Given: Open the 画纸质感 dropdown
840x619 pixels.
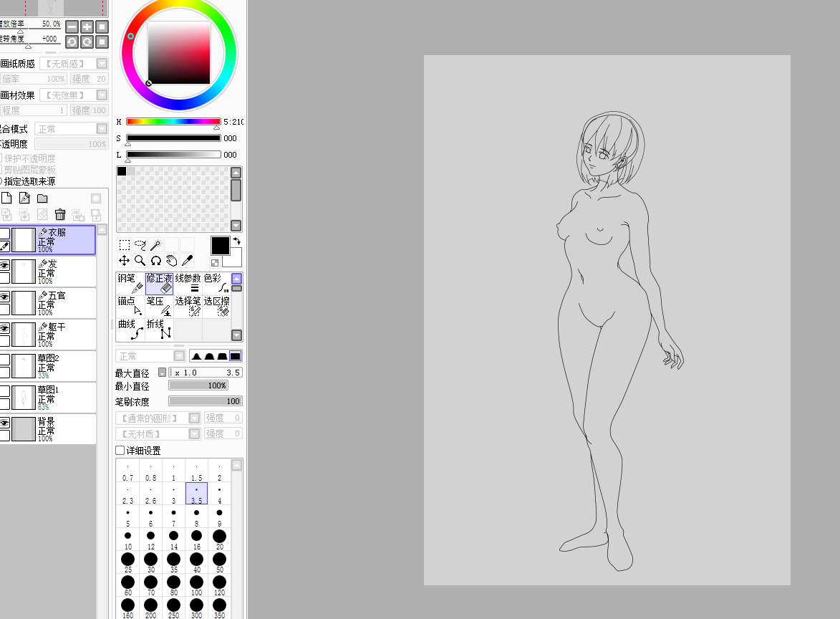Looking at the screenshot, I should pyautogui.click(x=102, y=64).
